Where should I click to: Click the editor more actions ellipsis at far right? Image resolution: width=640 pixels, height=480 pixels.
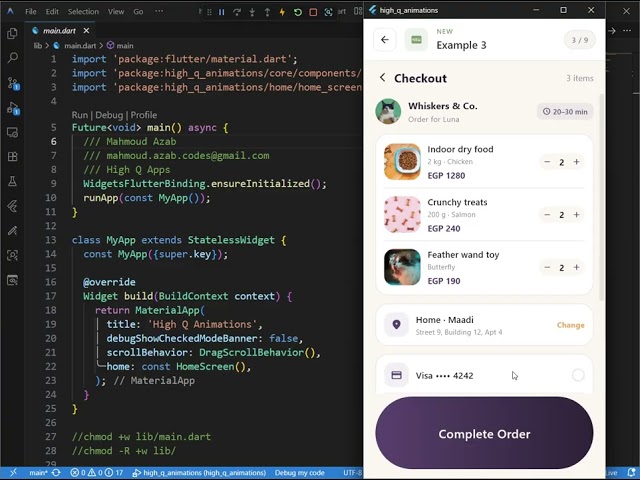627,31
